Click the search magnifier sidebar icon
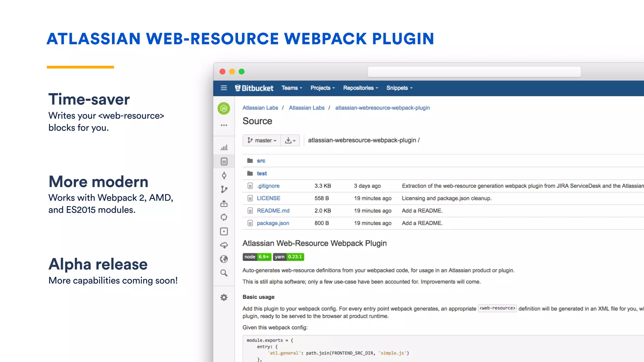Screen dimensions: 644x362 pyautogui.click(x=224, y=273)
